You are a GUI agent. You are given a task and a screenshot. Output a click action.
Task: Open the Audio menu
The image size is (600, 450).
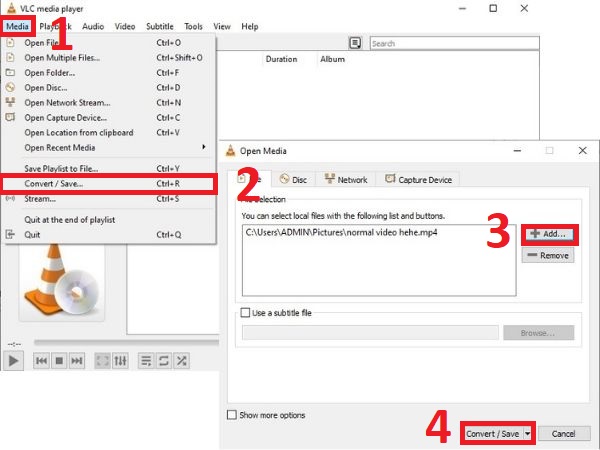pos(93,26)
